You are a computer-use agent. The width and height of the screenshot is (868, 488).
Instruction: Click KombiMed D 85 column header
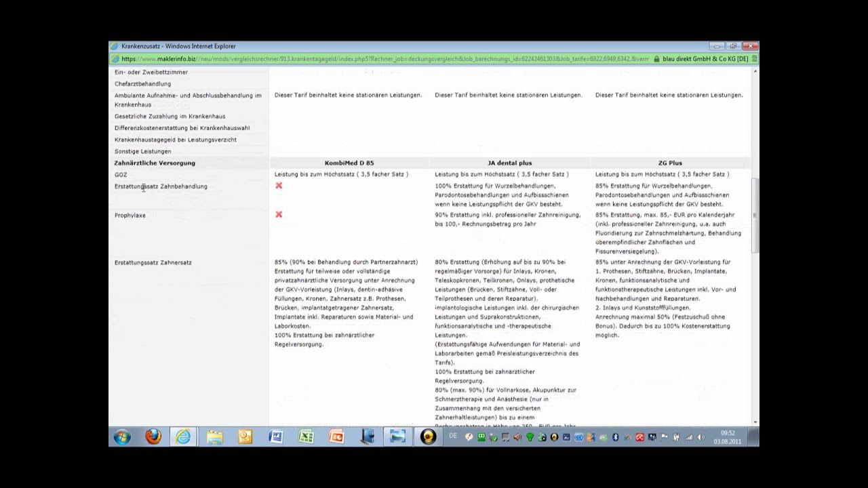point(349,163)
